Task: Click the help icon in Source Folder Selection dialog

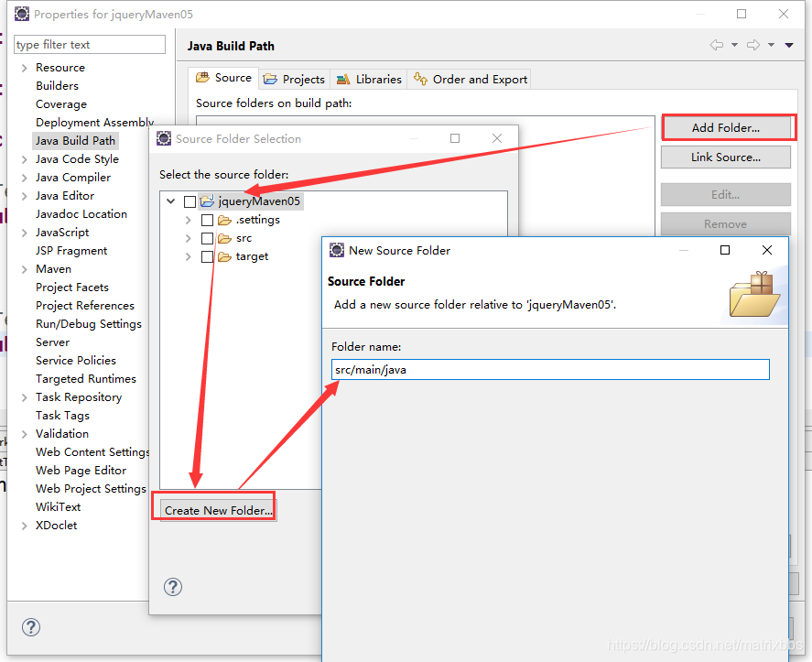Action: point(173,587)
